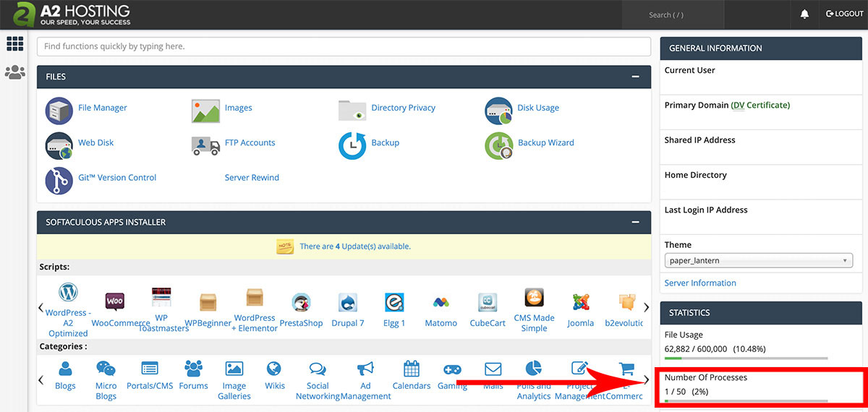Open the Social Networking category icon
The image size is (868, 412).
point(318,369)
